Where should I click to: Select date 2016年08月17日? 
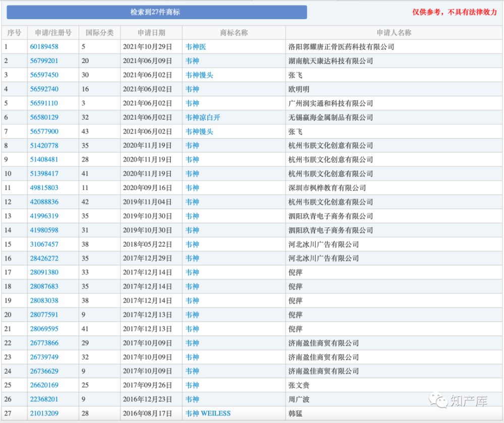[147, 413]
